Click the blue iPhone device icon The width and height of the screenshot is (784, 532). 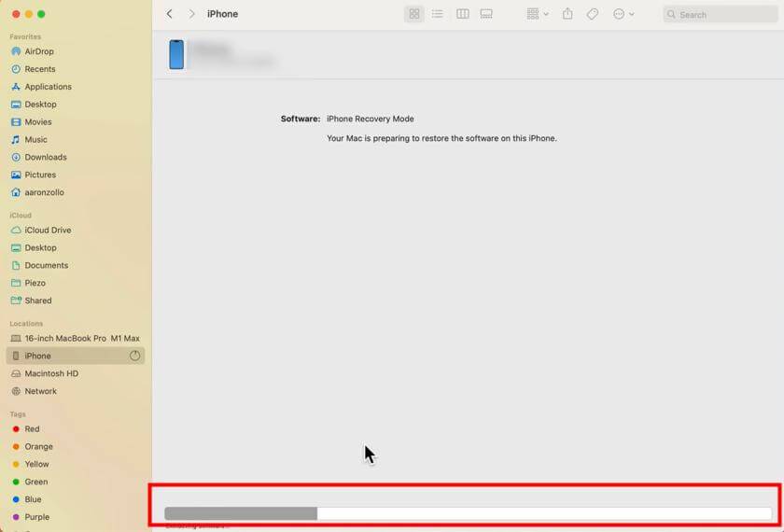click(176, 54)
